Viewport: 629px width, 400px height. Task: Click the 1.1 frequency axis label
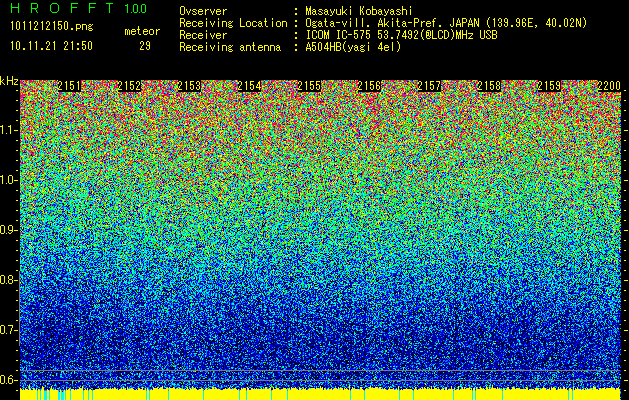(8, 130)
